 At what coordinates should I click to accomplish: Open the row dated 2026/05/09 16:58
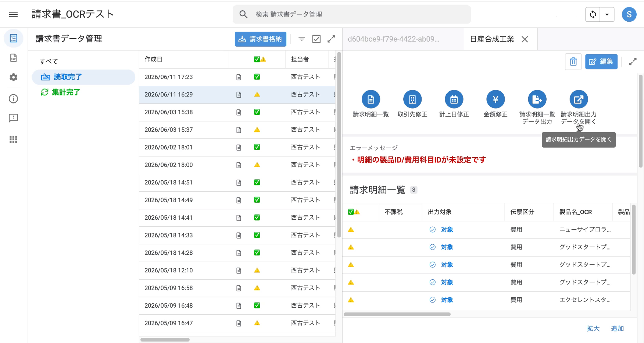pos(237,288)
